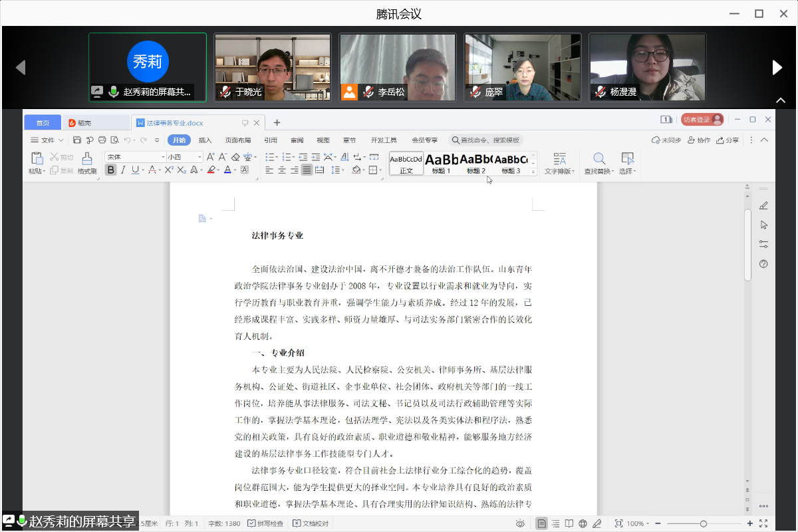
Task: Click the zoom slider handle in status bar
Action: click(703, 523)
